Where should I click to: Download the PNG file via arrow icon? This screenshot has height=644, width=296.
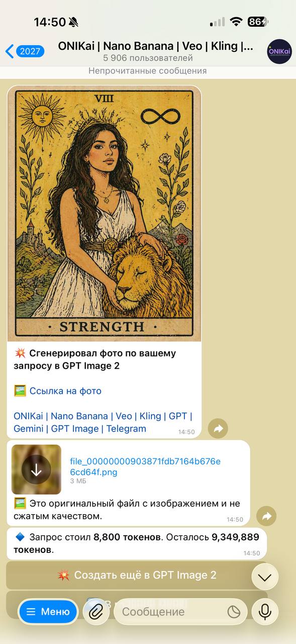[x=36, y=469]
